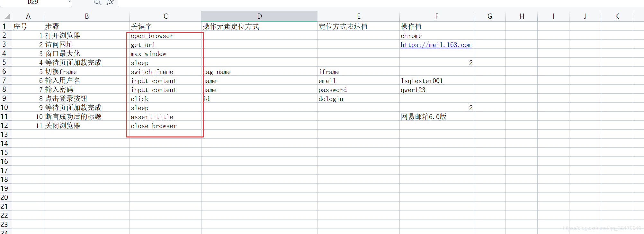Click the sleep cell in row 5
Image resolution: width=644 pixels, height=234 pixels.
165,62
